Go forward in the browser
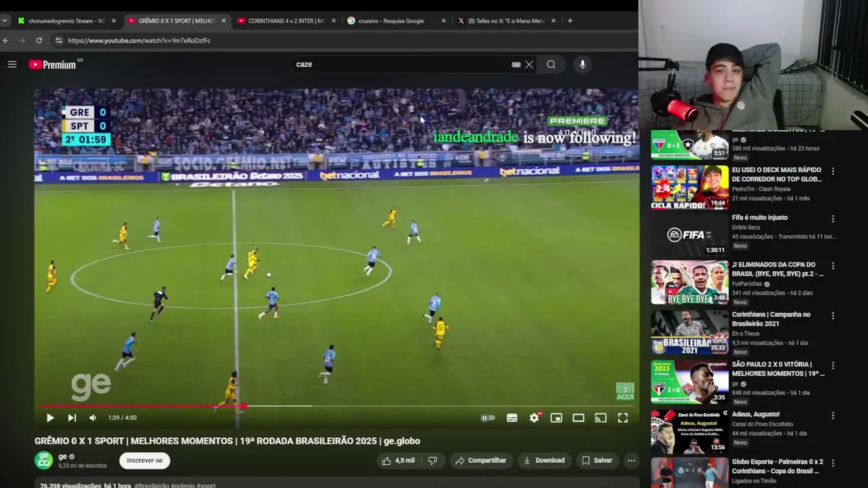The width and height of the screenshot is (868, 488). tap(22, 41)
